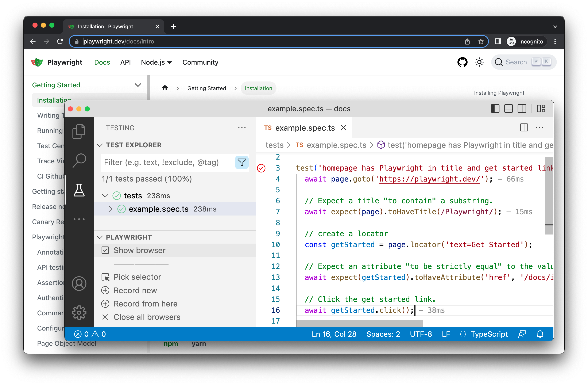The width and height of the screenshot is (588, 385).
Task: Click the funnel filter icon next to test filter
Action: coord(242,163)
